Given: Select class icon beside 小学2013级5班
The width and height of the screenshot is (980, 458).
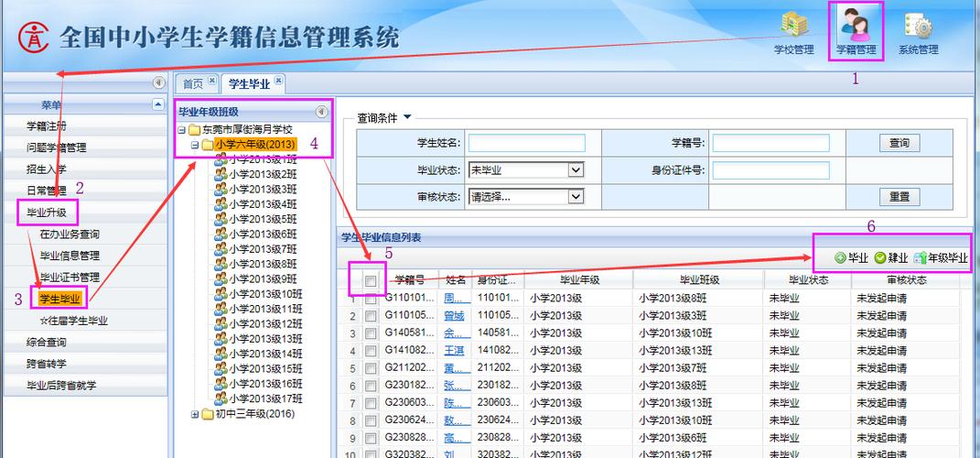Looking at the screenshot, I should [x=221, y=219].
